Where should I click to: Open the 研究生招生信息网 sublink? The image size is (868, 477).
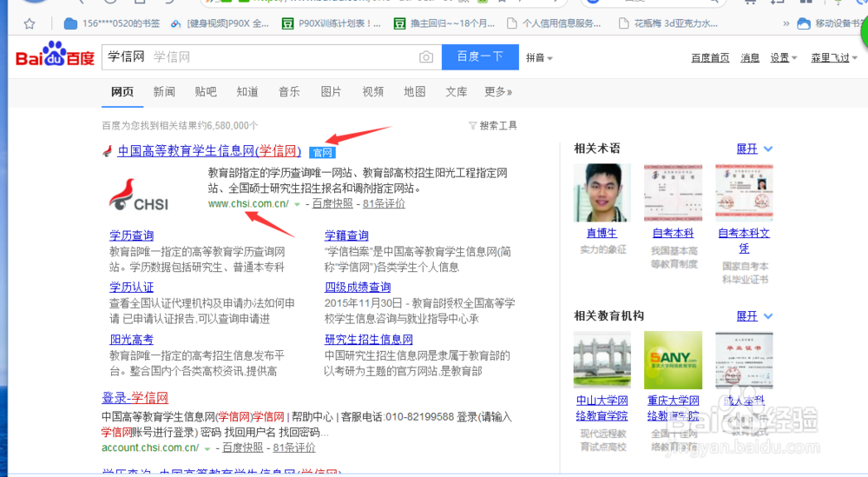click(x=369, y=340)
